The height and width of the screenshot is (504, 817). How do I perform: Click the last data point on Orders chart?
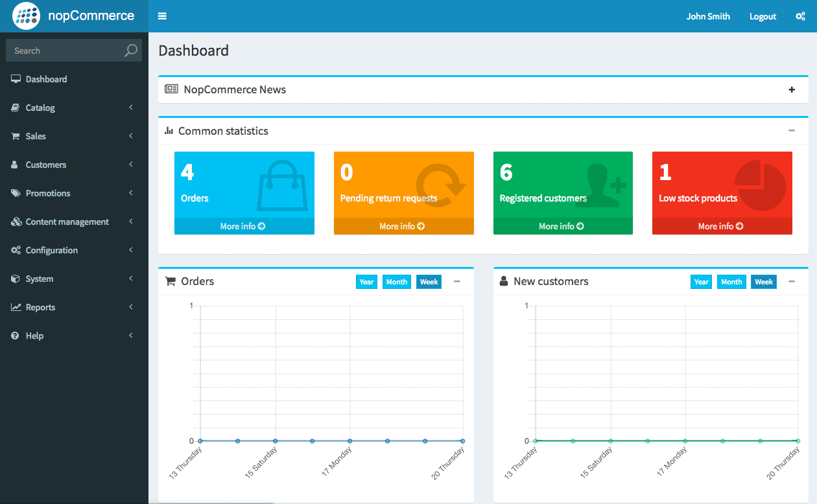(462, 441)
